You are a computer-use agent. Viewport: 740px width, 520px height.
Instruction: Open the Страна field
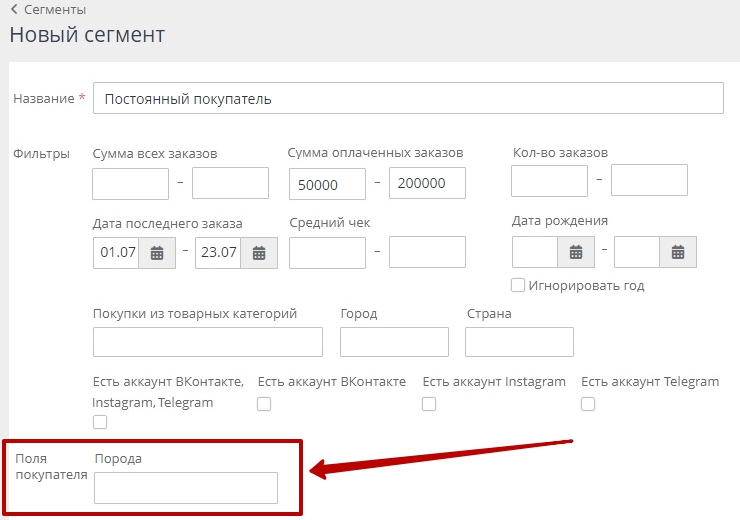coord(519,342)
